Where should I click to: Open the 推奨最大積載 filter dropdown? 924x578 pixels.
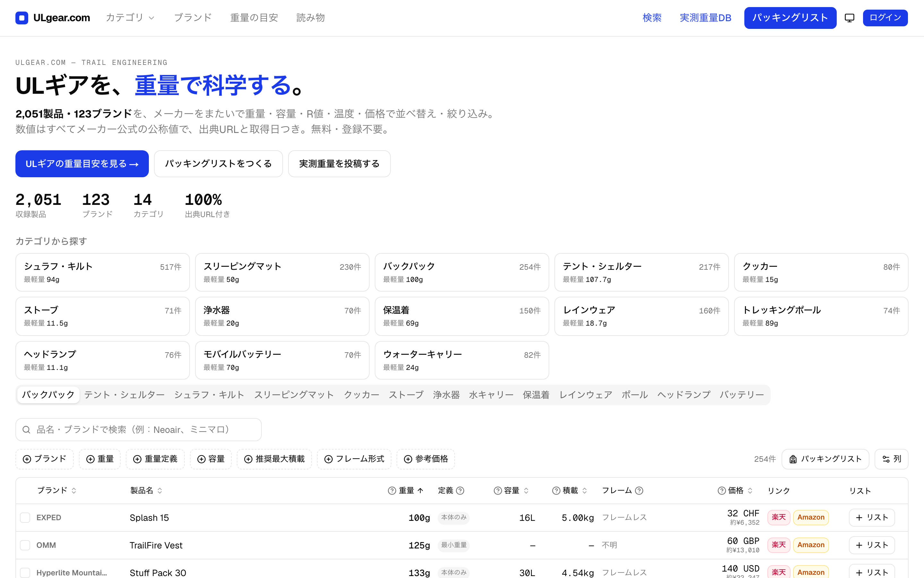pos(274,459)
